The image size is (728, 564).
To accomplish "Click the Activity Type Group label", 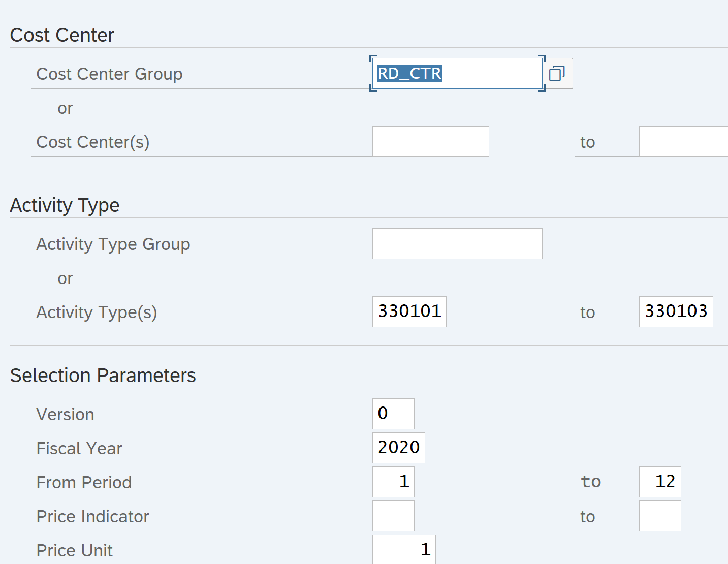I will click(113, 244).
